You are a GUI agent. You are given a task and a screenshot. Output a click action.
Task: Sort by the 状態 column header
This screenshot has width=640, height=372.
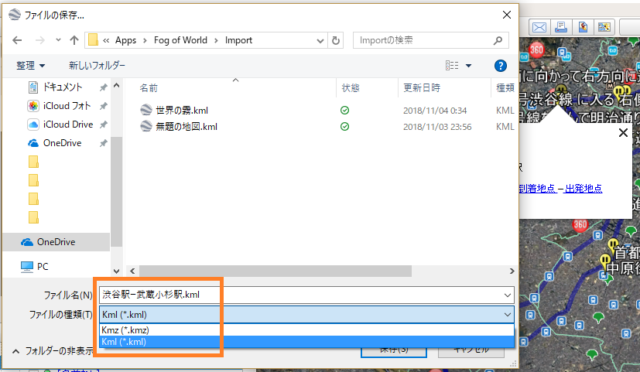tap(351, 88)
